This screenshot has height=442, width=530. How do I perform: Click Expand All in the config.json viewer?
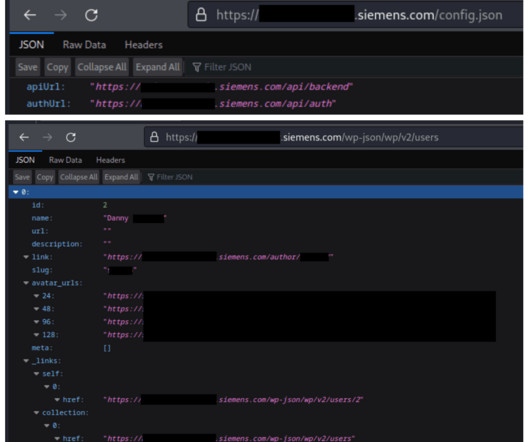(158, 67)
